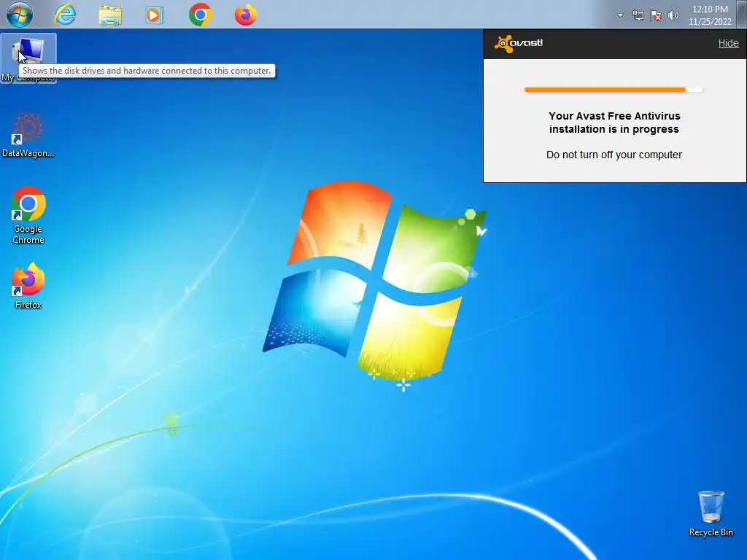The width and height of the screenshot is (747, 560).
Task: Show hidden tray icons arrow
Action: point(620,15)
